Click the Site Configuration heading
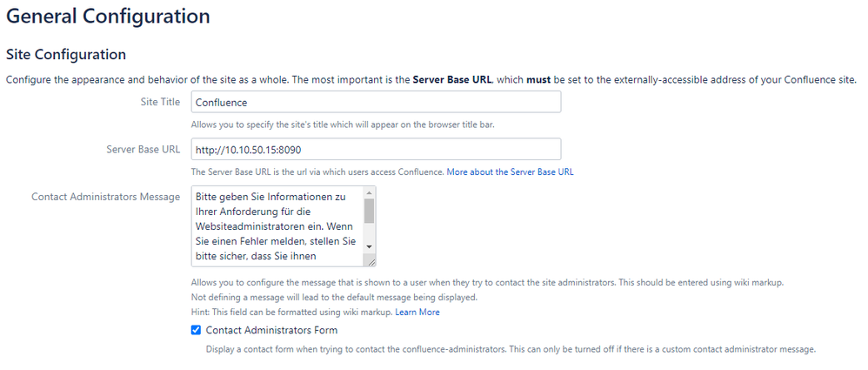This screenshot has height=370, width=868. [66, 55]
